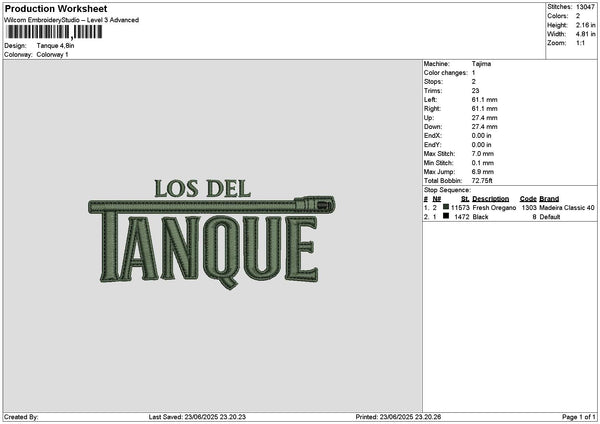Click 'Wilcom EmbroideryStudio – Level 3 Advanced' text
Screen dimensions: 600x424
coord(72,20)
